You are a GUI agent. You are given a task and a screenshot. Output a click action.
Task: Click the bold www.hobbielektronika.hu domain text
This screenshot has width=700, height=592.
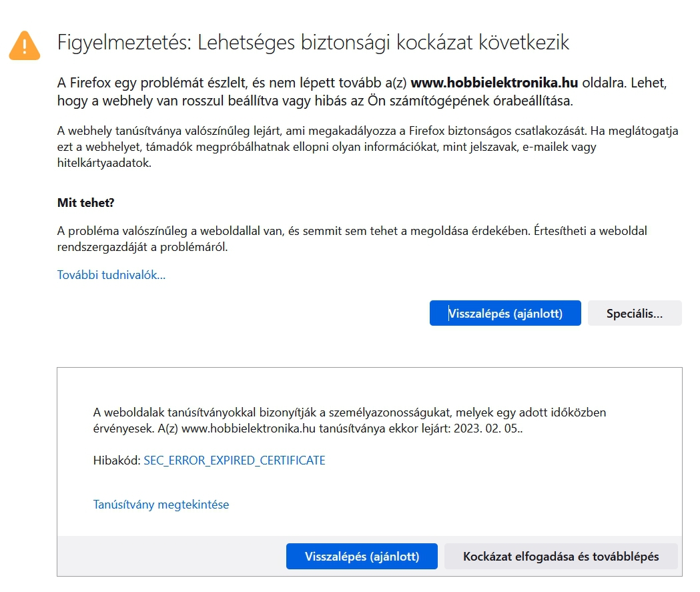[x=496, y=83]
